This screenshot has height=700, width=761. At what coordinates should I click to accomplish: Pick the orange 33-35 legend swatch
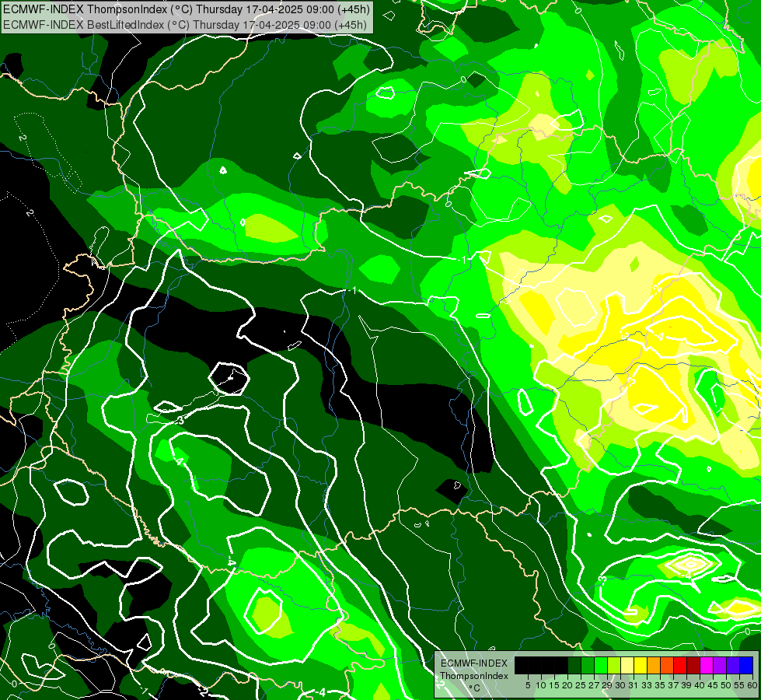(654, 665)
